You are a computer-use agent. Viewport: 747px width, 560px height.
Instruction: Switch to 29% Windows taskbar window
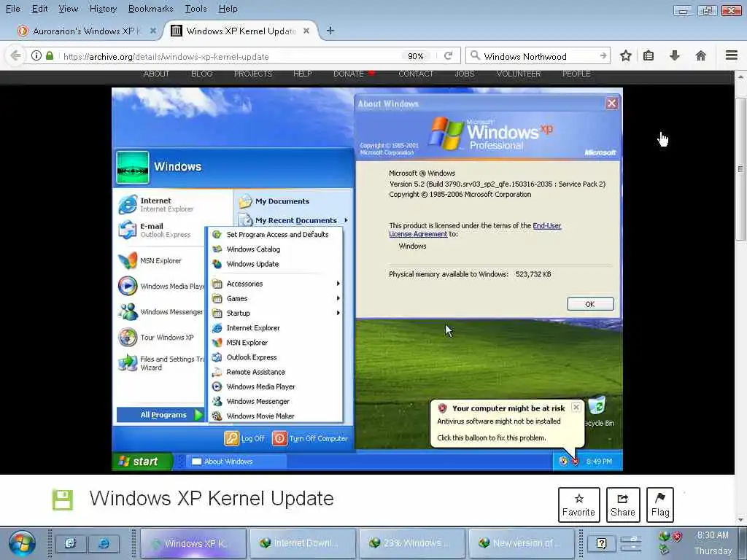pos(411,543)
